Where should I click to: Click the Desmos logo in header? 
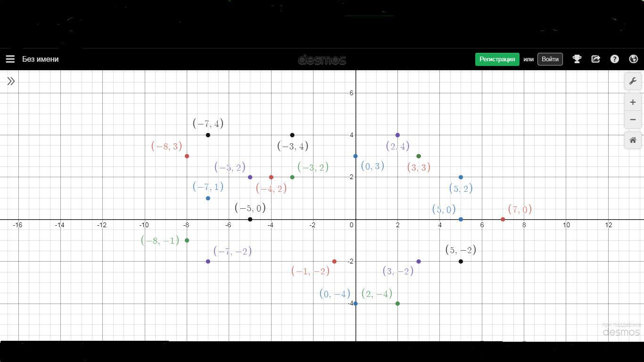322,60
